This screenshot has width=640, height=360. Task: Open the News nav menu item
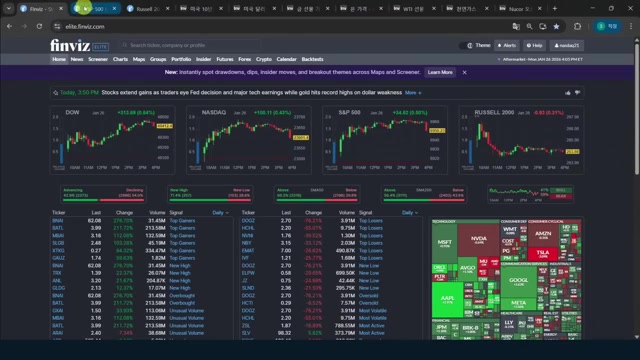point(77,59)
